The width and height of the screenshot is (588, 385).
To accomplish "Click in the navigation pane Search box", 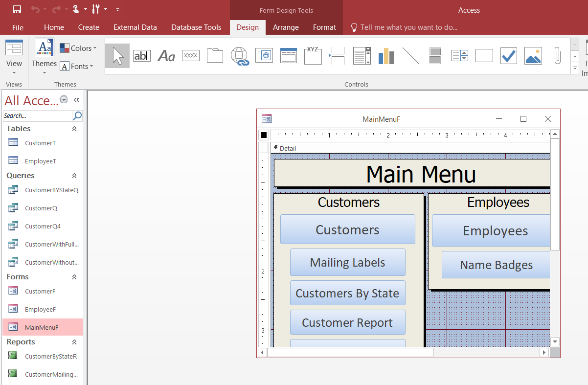I will click(37, 115).
